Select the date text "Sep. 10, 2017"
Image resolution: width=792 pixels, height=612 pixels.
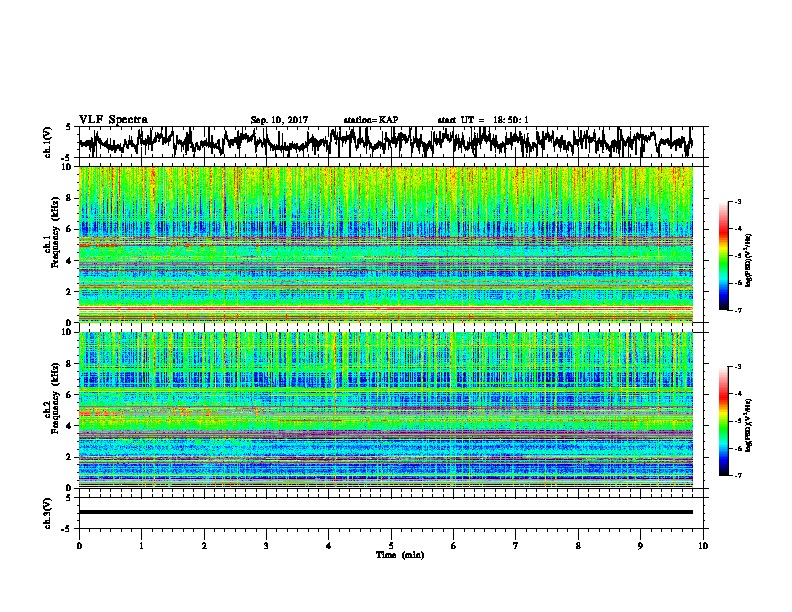(x=279, y=120)
